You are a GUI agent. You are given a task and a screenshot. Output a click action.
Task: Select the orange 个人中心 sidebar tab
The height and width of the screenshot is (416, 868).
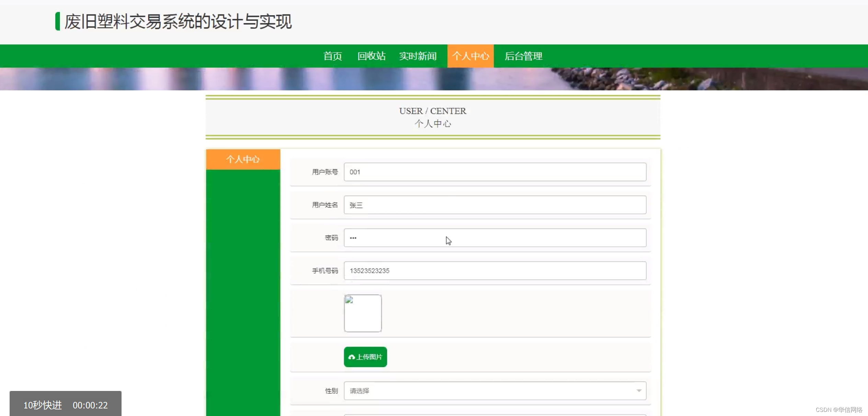click(243, 159)
